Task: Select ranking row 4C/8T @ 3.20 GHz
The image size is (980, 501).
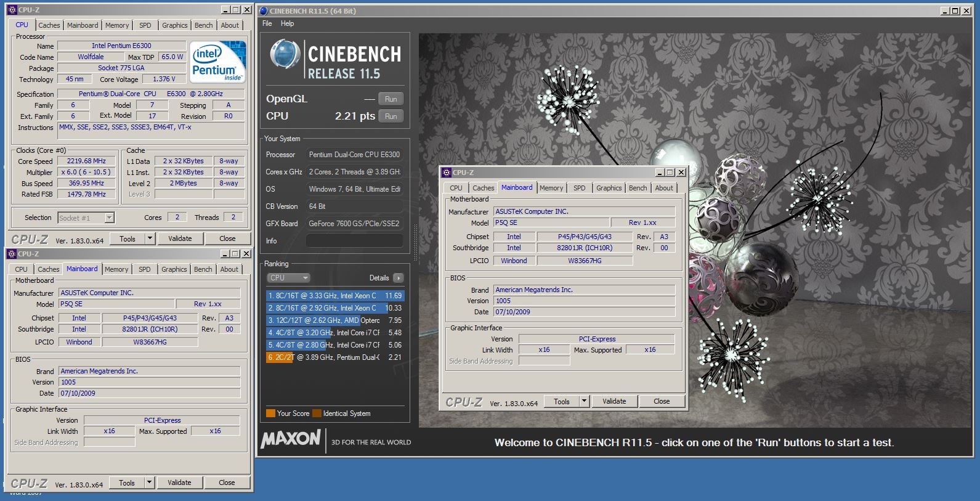Action: tap(334, 333)
